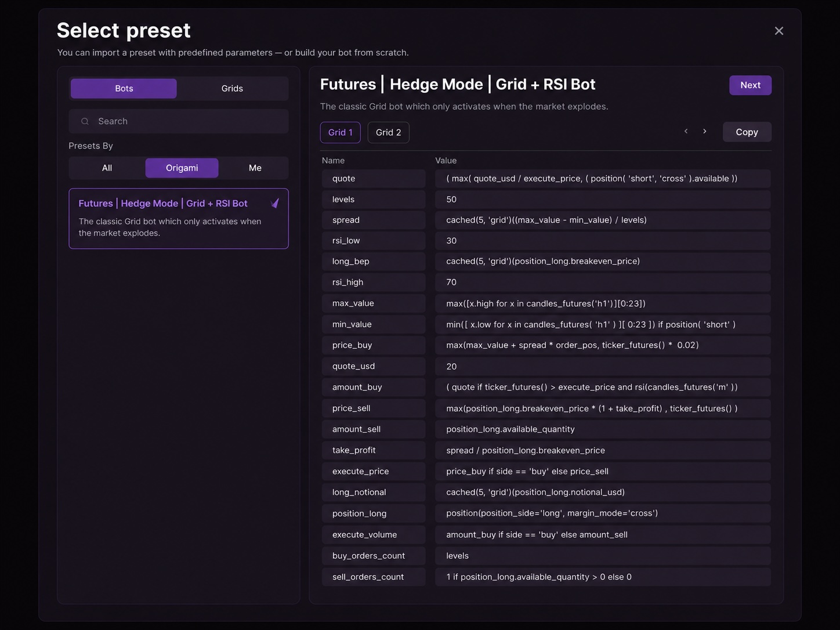Screen dimensions: 840x630
Task: Switch to the Grids tab
Action: click(232, 89)
